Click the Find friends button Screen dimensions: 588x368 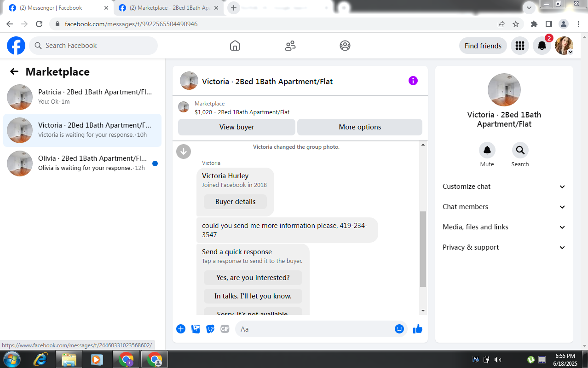483,46
